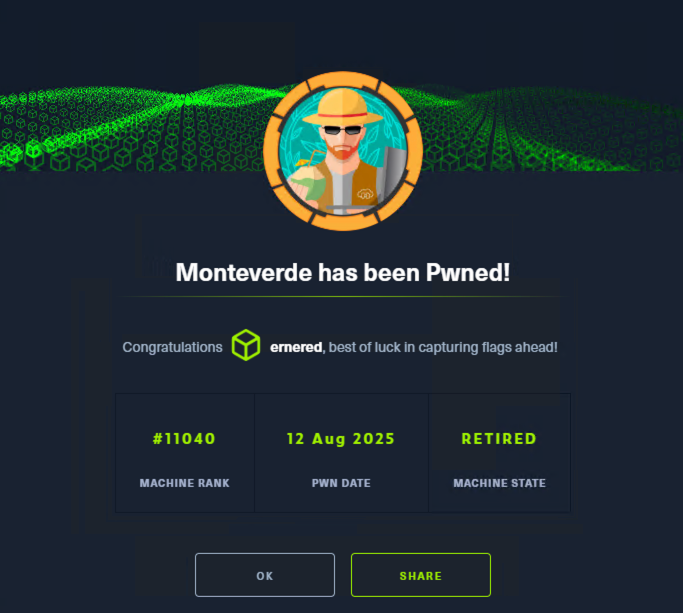Select the #11040 machine rank value
683x613 pixels.
184,439
